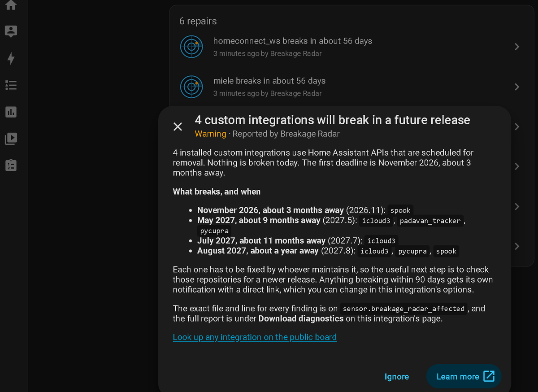Screen dimensions: 538x392
Task: Click 'May 2027, about 9 months away' bullet
Action: (x=259, y=220)
